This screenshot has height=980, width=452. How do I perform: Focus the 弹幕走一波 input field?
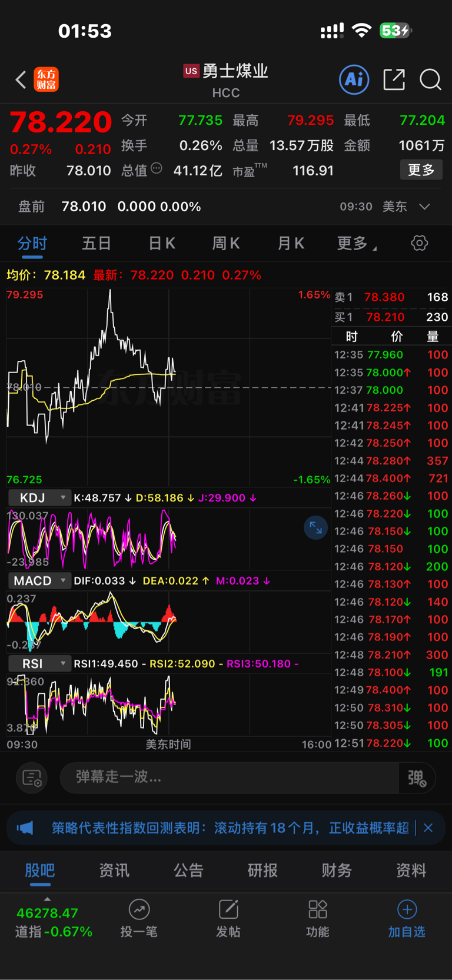point(230,778)
